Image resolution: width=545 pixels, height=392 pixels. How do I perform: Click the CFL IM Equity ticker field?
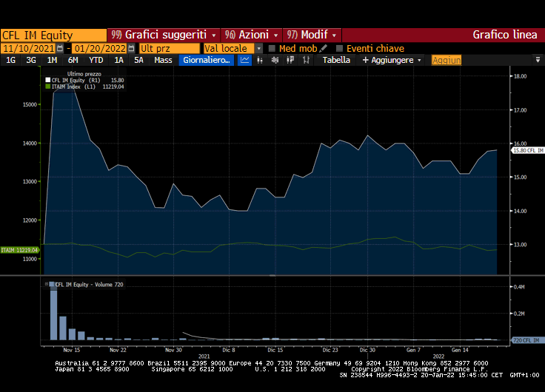[x=53, y=35]
